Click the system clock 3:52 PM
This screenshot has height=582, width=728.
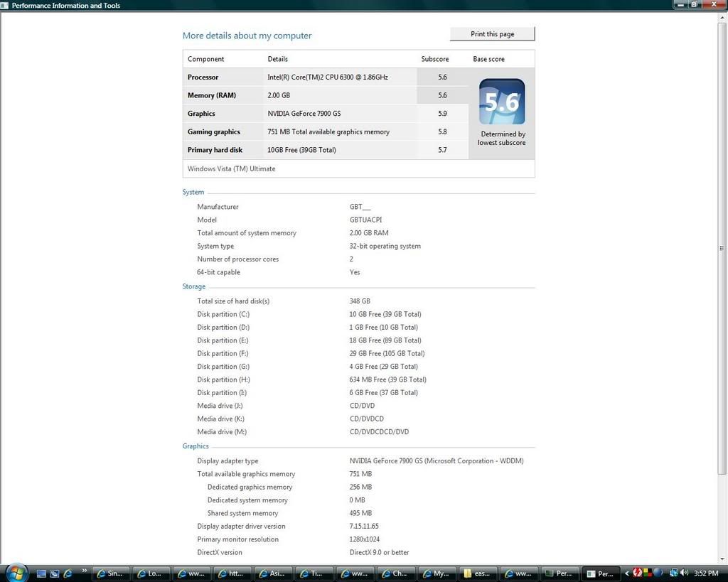click(706, 573)
